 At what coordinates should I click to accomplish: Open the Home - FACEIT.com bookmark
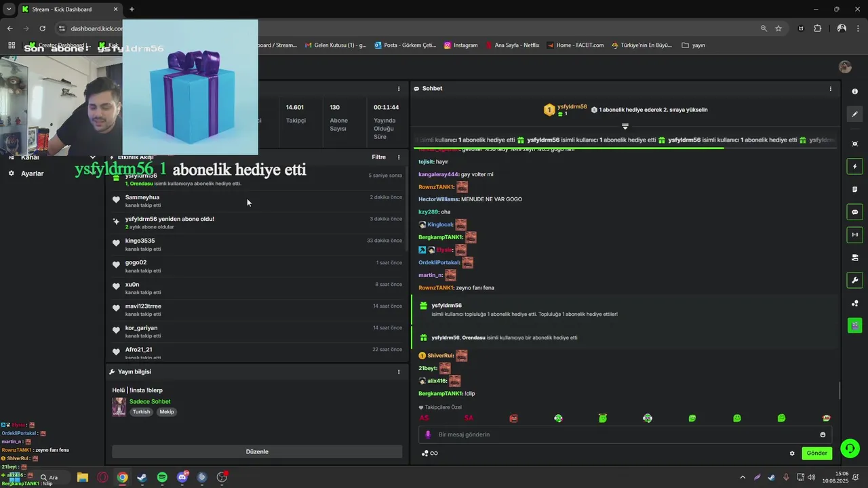574,45
